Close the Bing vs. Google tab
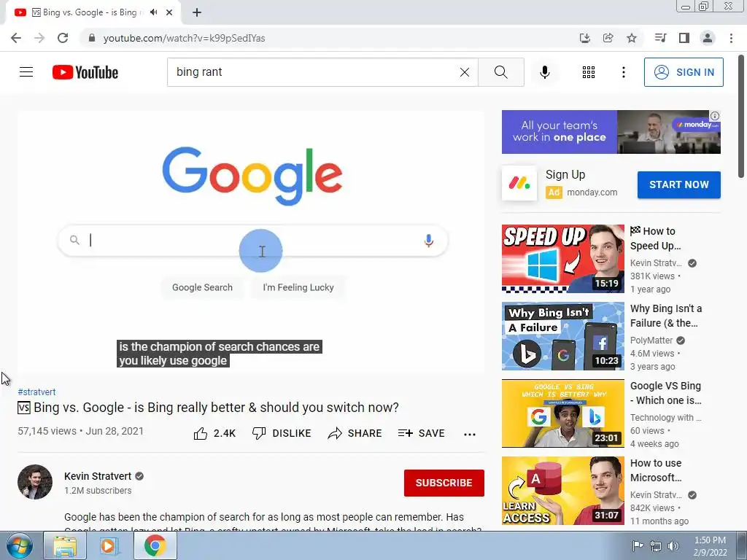This screenshot has height=560, width=747. coord(169,12)
